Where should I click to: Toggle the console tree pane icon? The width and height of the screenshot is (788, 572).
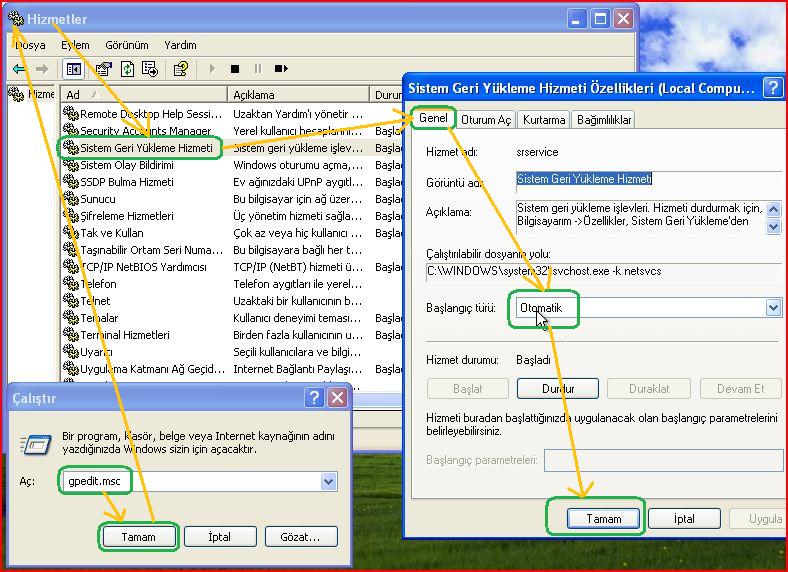tap(73, 69)
